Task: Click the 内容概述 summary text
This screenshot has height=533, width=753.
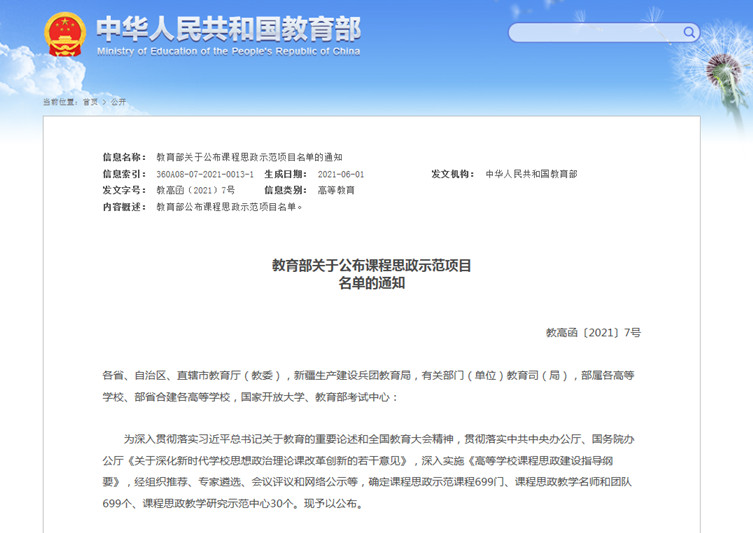Action: pyautogui.click(x=229, y=206)
